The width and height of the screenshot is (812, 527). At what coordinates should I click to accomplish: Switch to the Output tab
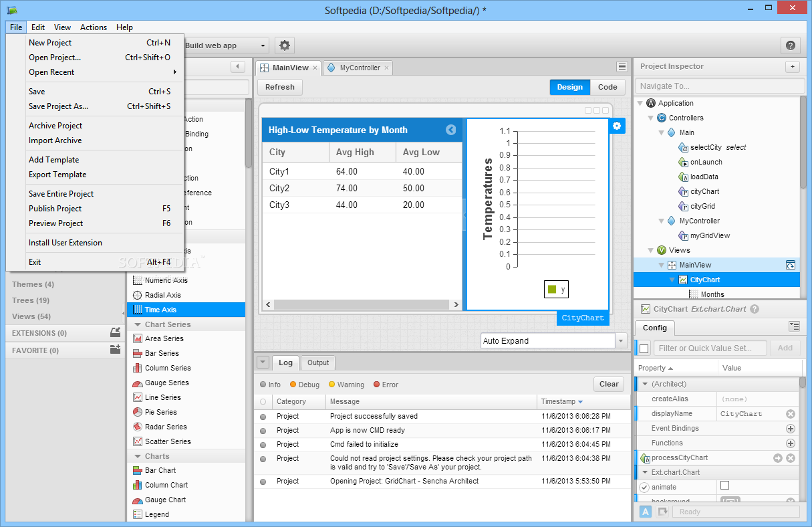point(318,362)
